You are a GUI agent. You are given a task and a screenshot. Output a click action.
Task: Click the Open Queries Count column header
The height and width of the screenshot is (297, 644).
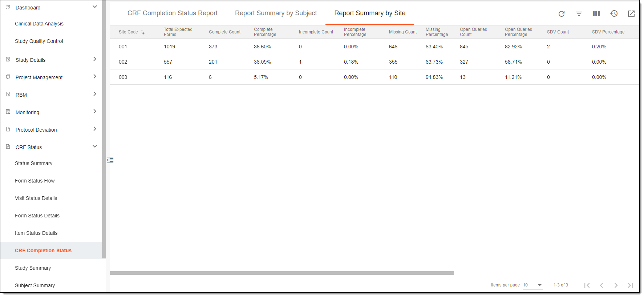click(x=473, y=32)
